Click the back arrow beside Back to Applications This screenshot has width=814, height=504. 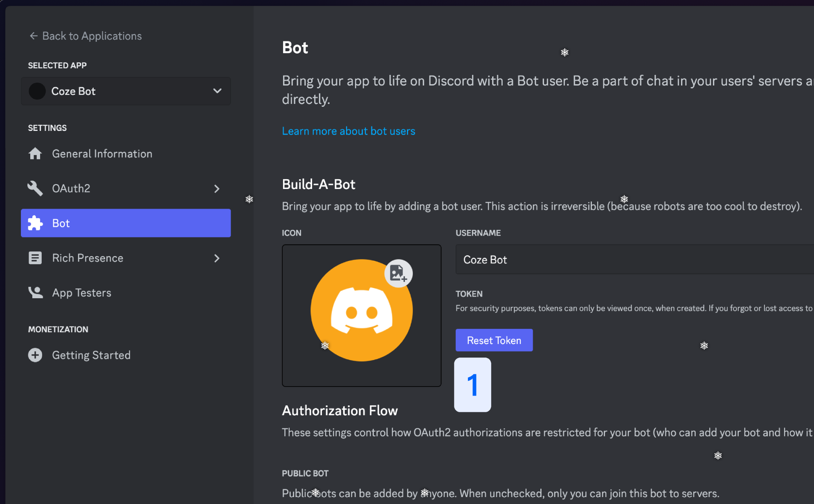34,36
